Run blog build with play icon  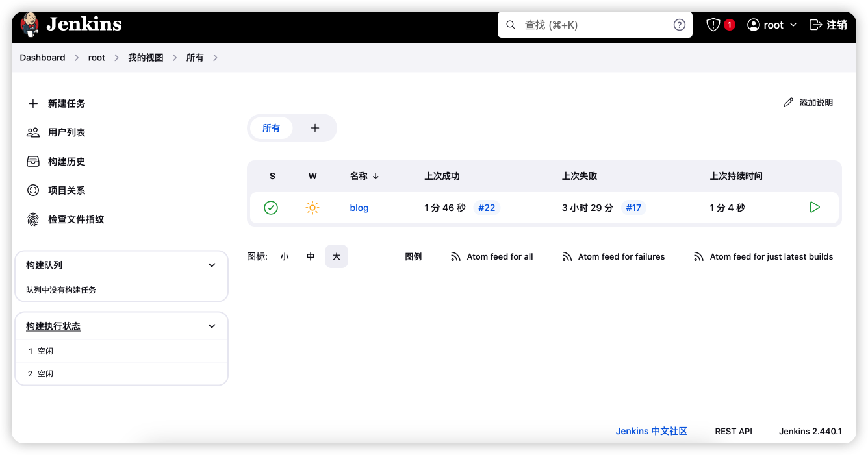[x=815, y=208]
